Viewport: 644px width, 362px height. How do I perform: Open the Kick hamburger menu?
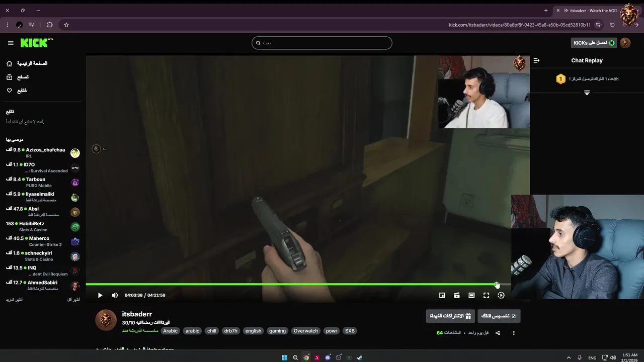11,43
